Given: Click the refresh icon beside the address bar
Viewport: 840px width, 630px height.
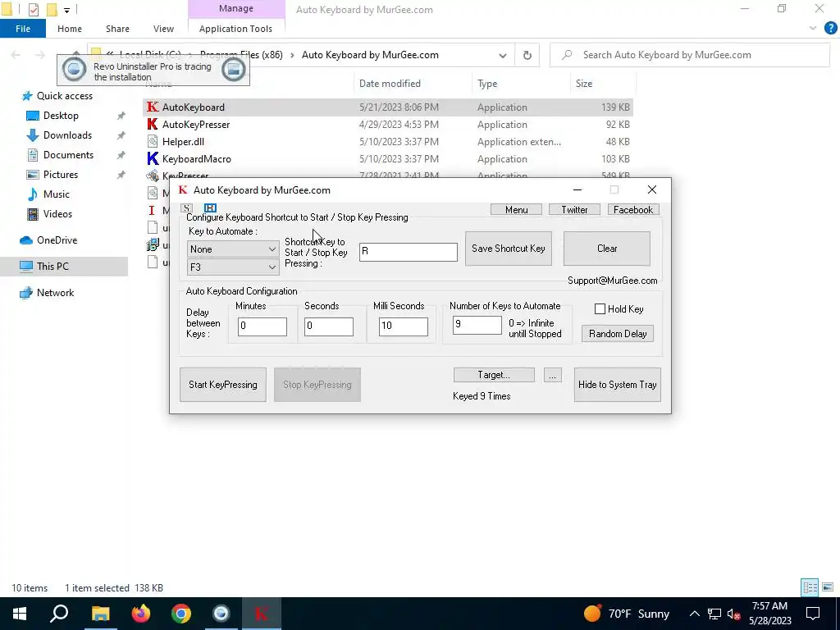Looking at the screenshot, I should tap(527, 55).
